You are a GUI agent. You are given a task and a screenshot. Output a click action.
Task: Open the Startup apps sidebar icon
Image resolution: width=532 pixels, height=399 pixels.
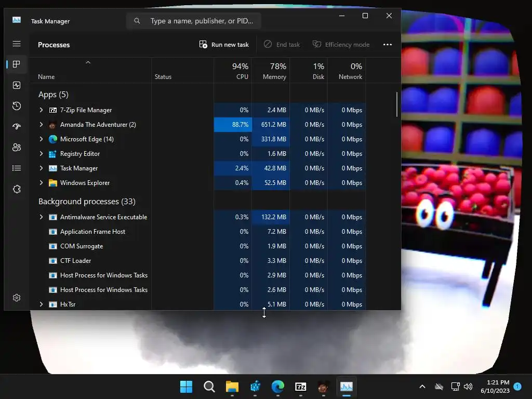click(x=16, y=127)
